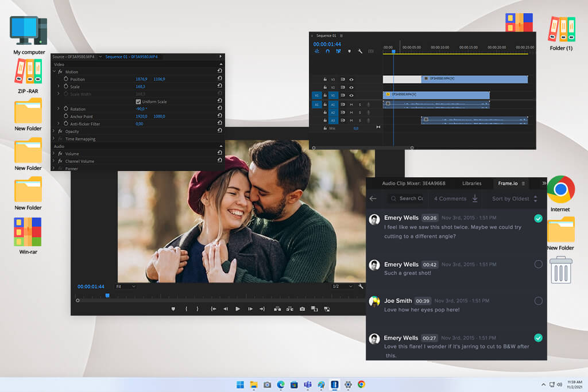This screenshot has height=392, width=588.
Task: Export a frame with the camera icon
Action: tap(302, 309)
